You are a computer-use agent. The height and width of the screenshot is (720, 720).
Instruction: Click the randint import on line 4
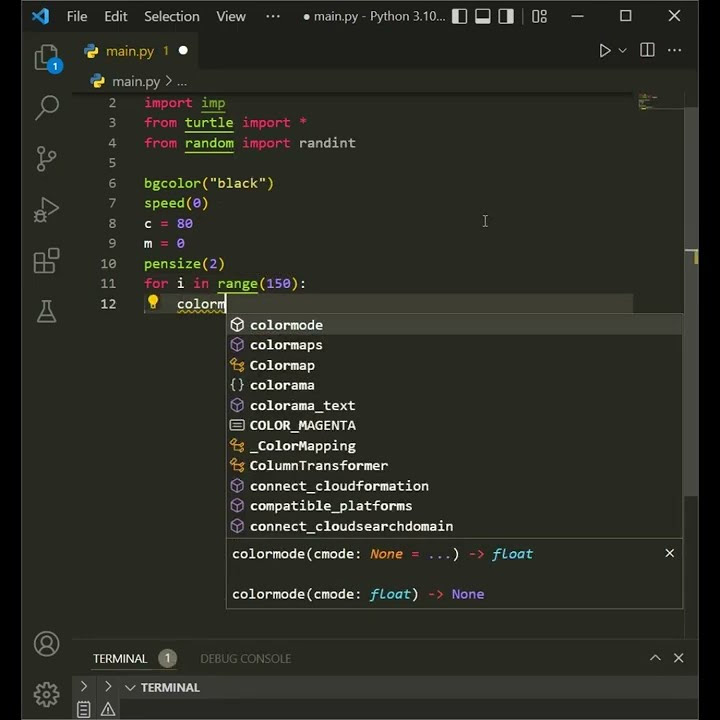[x=327, y=143]
